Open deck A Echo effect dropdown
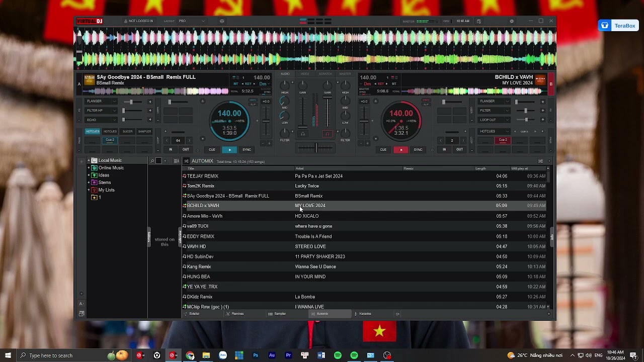This screenshot has width=644, height=362. [102, 120]
